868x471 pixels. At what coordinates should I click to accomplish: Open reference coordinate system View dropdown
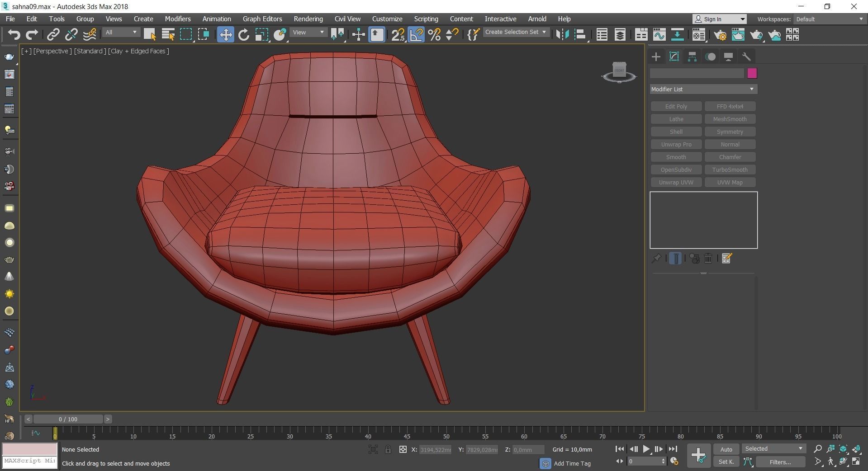pos(308,33)
